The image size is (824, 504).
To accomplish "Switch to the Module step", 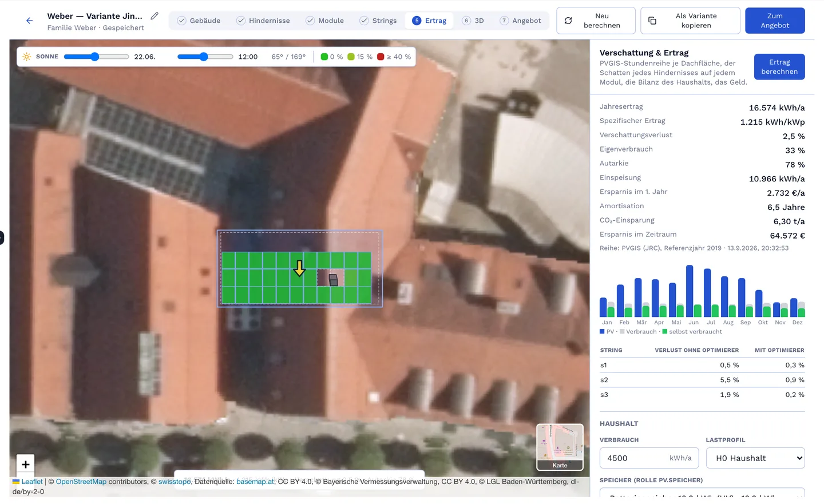I will pyautogui.click(x=325, y=21).
